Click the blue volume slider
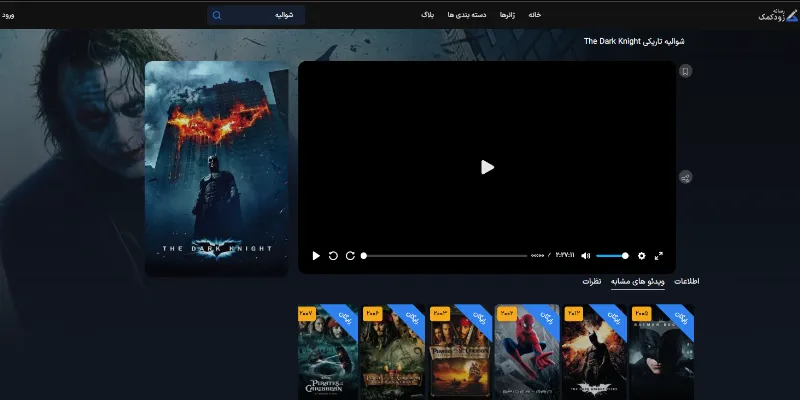 [612, 256]
